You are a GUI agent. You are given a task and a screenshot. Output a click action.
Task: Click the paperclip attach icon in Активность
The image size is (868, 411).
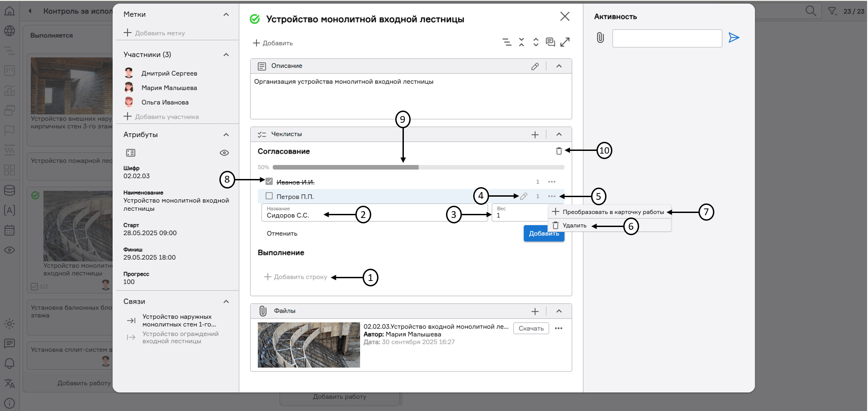point(600,38)
